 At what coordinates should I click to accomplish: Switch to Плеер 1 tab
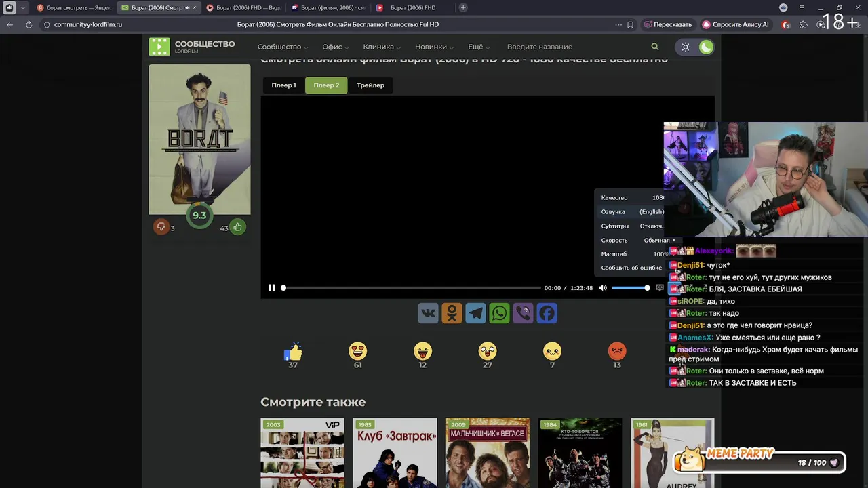283,85
